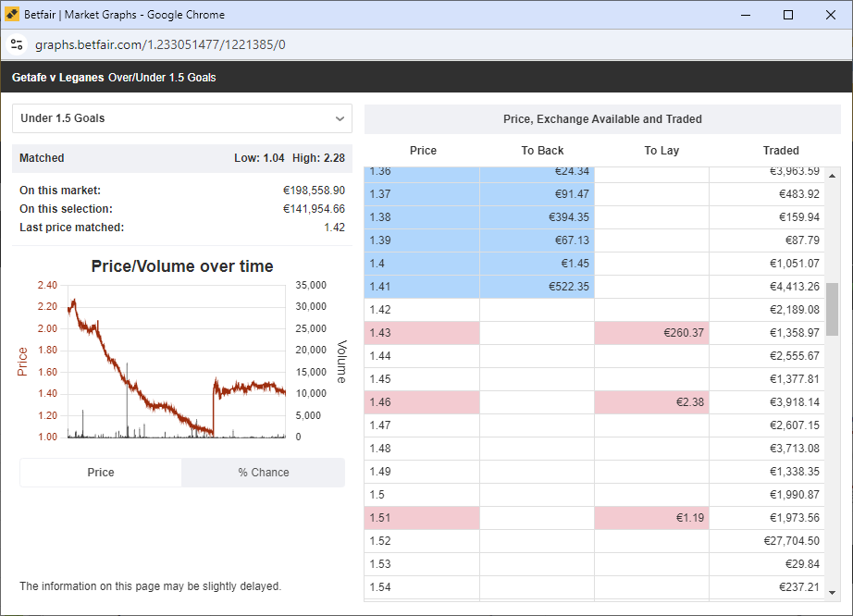The height and width of the screenshot is (616, 853).
Task: Expand the selection dropdown chevron arrow
Action: [x=340, y=118]
